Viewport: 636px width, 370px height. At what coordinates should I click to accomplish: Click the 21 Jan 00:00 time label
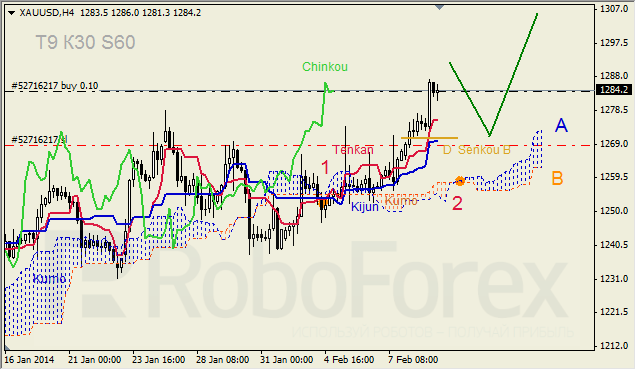pos(95,360)
